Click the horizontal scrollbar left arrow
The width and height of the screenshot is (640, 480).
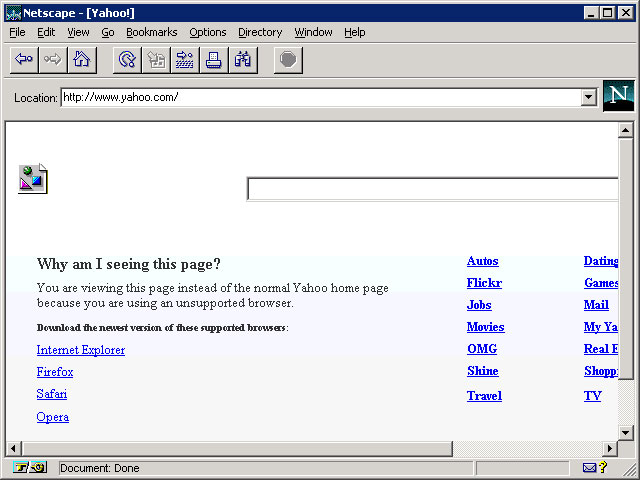(13, 449)
